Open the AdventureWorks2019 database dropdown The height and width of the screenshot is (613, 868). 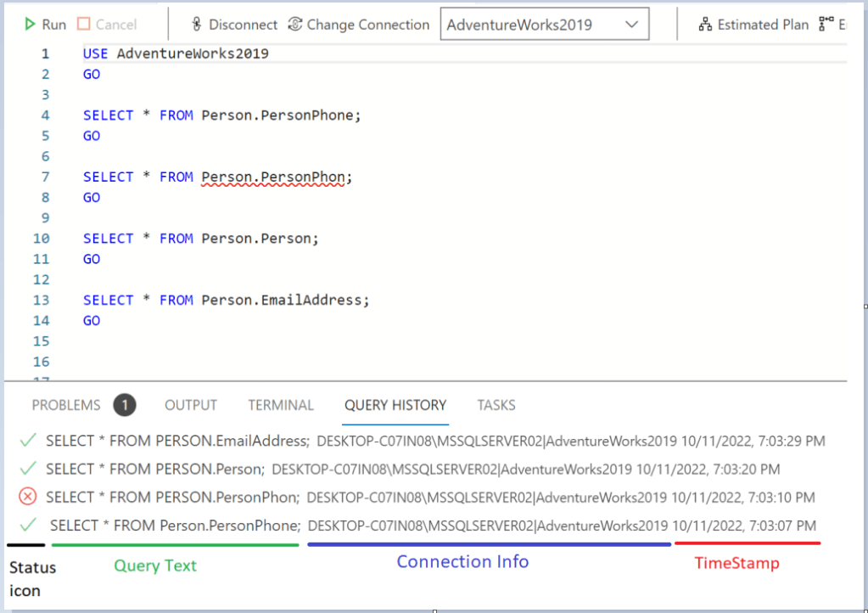tap(544, 25)
